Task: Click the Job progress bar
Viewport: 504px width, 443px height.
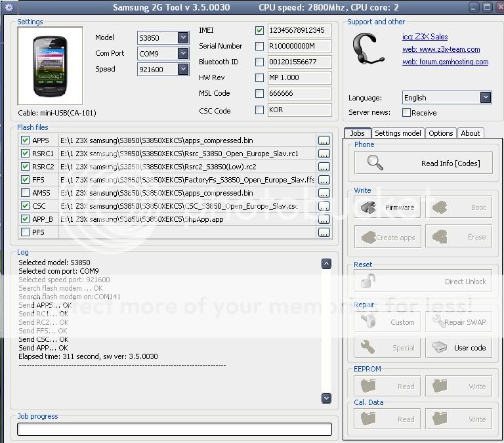Action: pos(175,429)
